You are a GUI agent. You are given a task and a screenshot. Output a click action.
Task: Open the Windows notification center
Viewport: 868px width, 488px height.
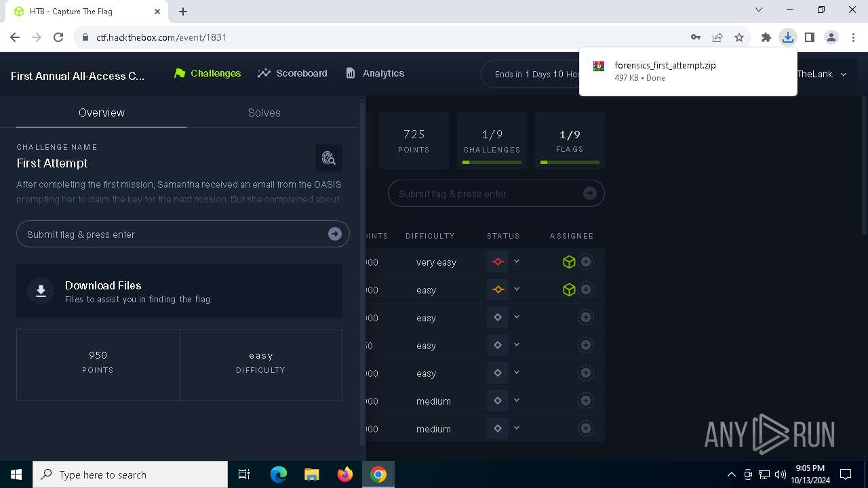[846, 474]
